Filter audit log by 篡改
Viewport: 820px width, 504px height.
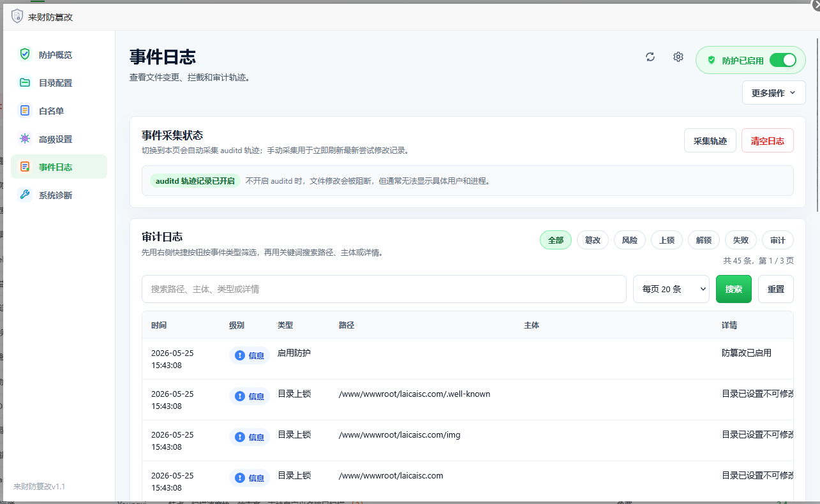[593, 240]
